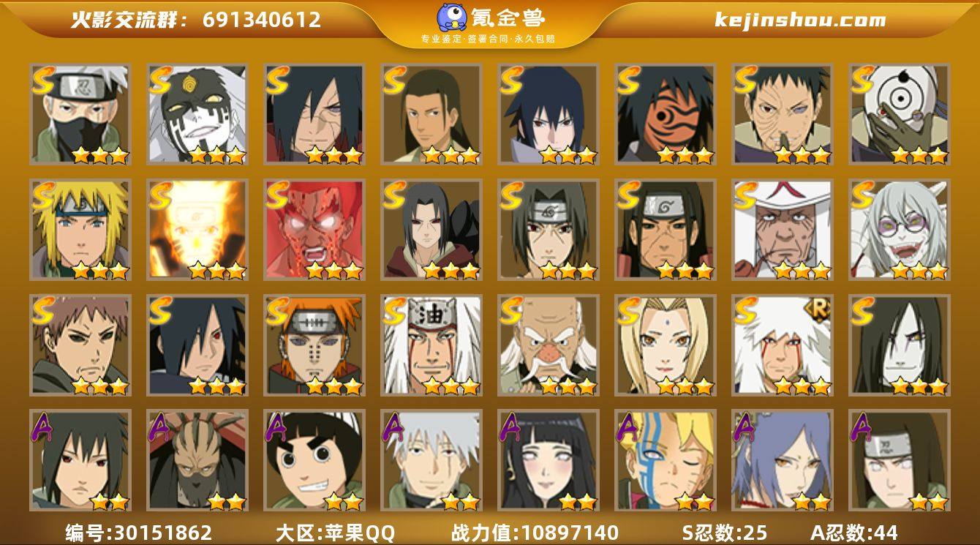Pick the orange-haired Pain with piercings
980x545 pixels.
[314, 345]
